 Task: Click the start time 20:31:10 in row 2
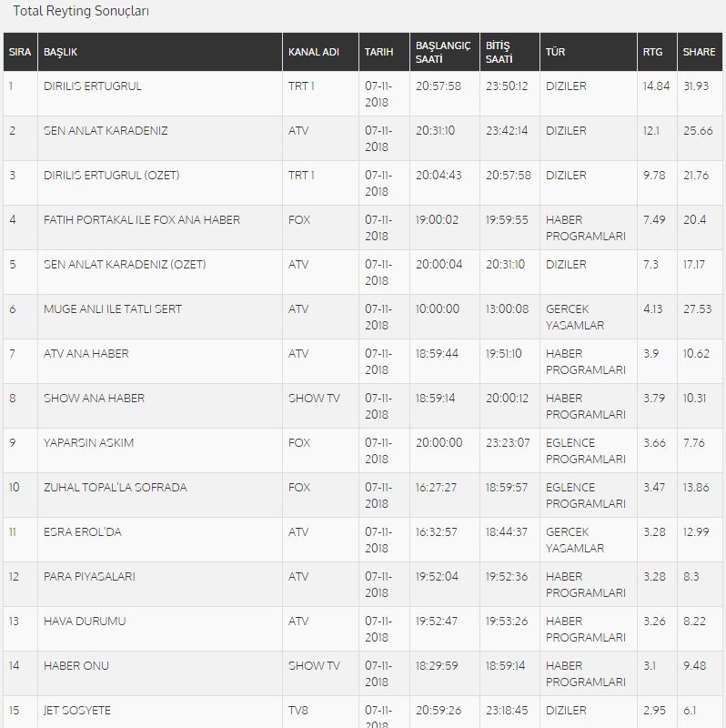click(x=435, y=131)
